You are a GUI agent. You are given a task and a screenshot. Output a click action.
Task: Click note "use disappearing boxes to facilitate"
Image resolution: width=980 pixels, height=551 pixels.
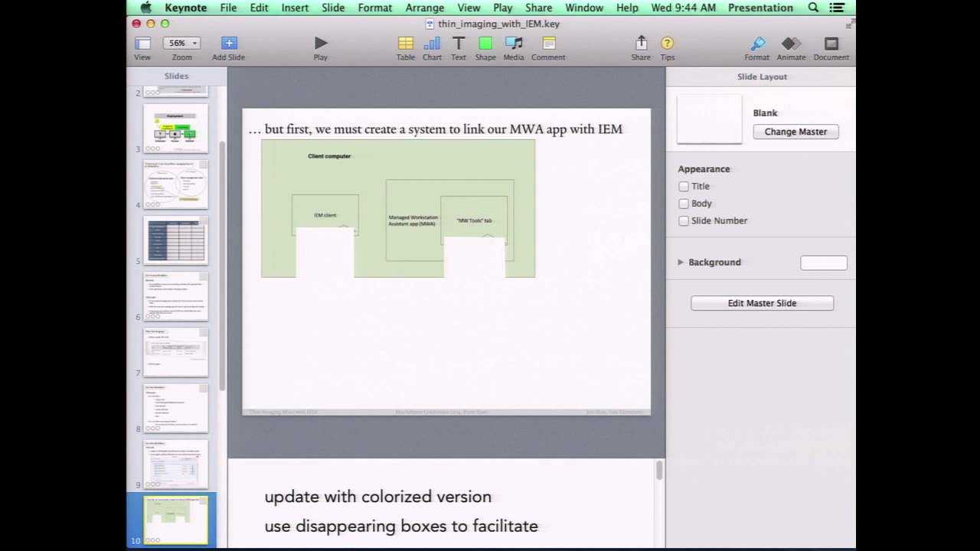[401, 526]
